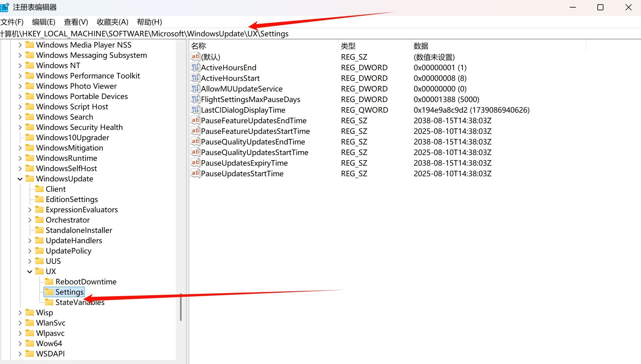Open the 查看(V) menu
Viewport: 641px width, 364px height.
click(76, 22)
